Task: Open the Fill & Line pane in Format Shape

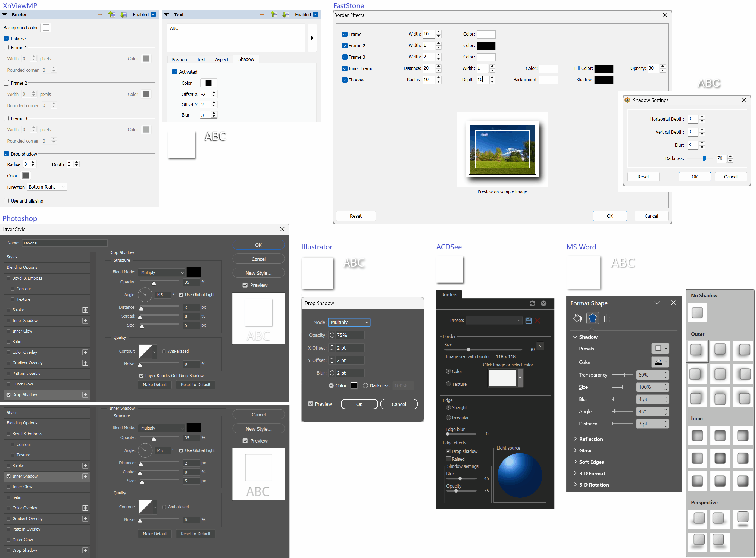Action: 577,318
